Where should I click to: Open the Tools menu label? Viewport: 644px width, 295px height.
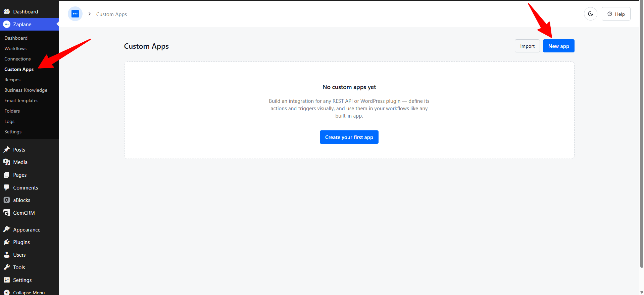(19, 267)
